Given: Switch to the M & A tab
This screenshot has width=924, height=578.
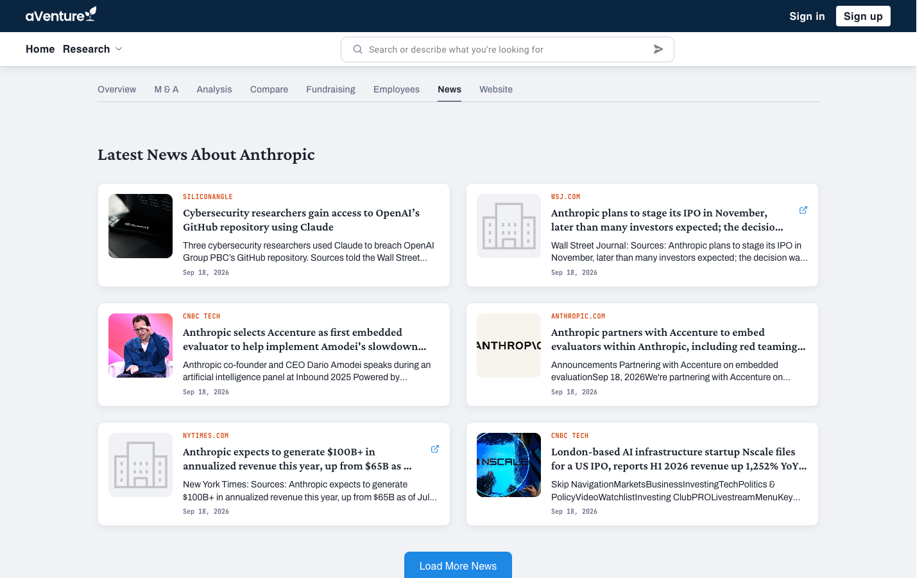Looking at the screenshot, I should (x=166, y=89).
